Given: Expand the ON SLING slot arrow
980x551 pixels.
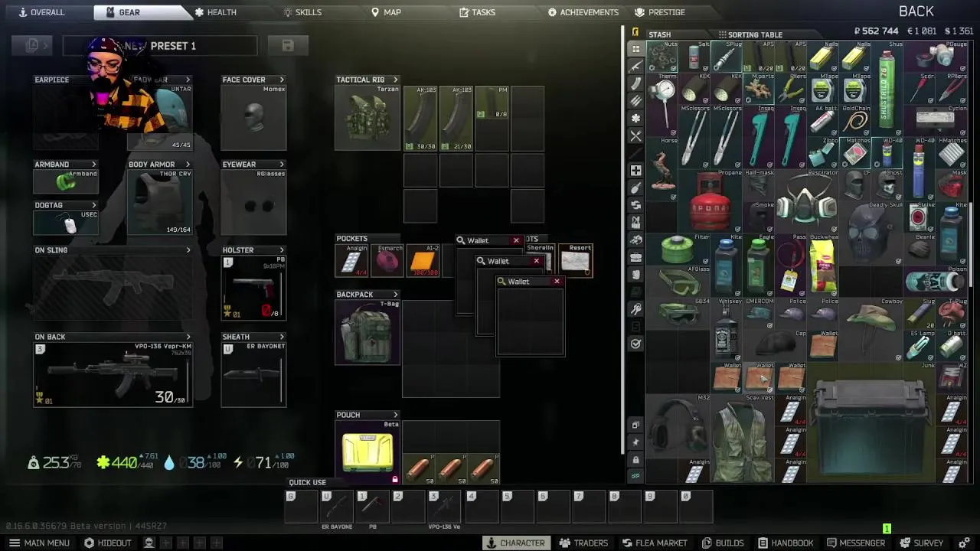Looking at the screenshot, I should pos(188,250).
